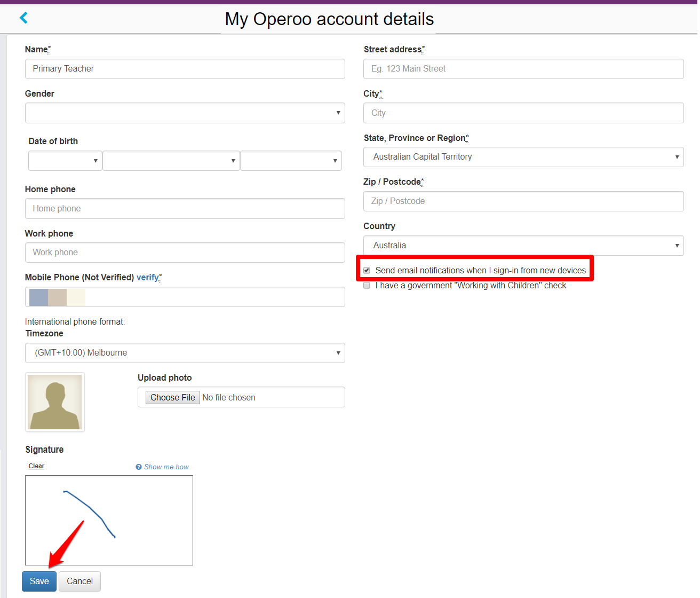Select the International phone format text

tap(75, 322)
